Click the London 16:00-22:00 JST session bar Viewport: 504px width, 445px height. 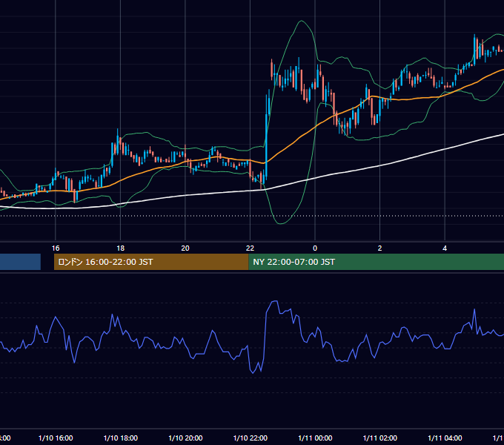[x=151, y=262]
